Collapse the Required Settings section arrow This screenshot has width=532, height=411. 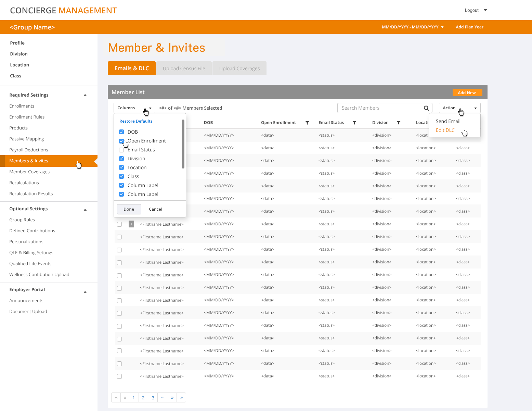tap(85, 95)
